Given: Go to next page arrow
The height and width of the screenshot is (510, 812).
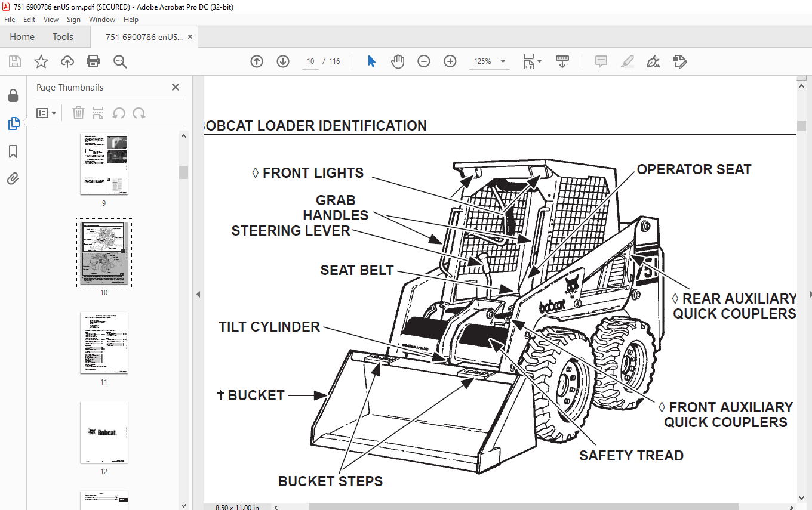Looking at the screenshot, I should click(x=283, y=61).
